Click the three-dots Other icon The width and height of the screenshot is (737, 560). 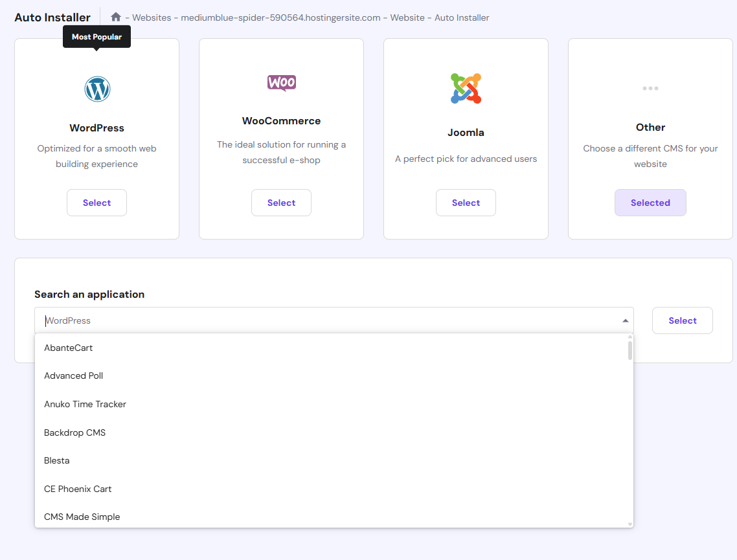click(x=650, y=88)
